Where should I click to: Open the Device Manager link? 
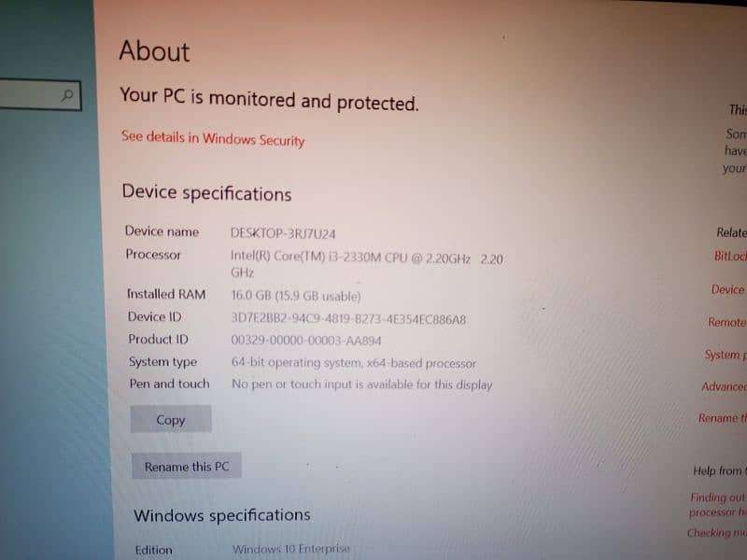(x=728, y=289)
